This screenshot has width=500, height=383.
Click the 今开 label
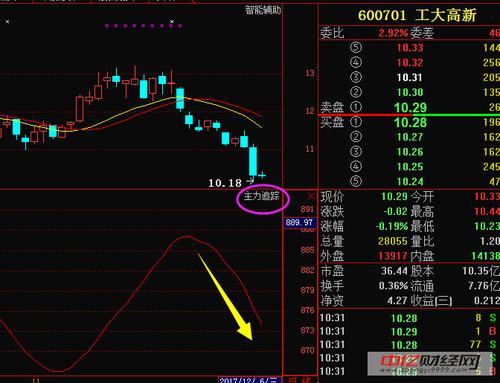422,196
